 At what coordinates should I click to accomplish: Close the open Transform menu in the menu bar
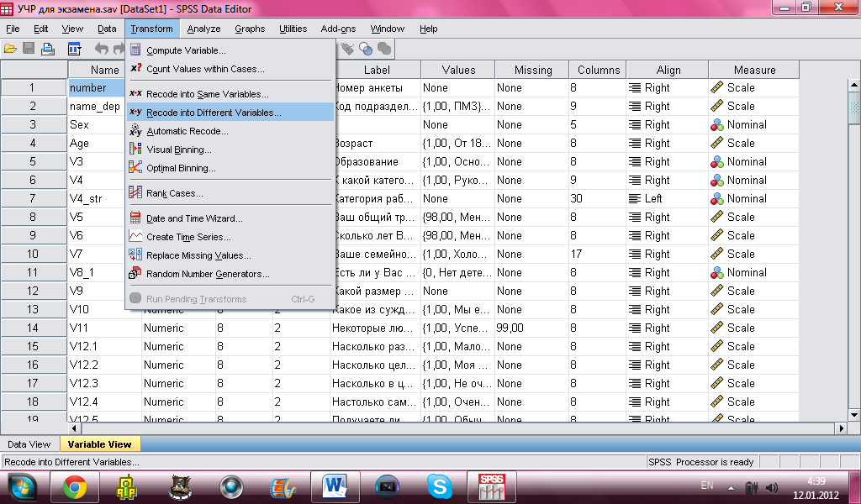(x=151, y=29)
